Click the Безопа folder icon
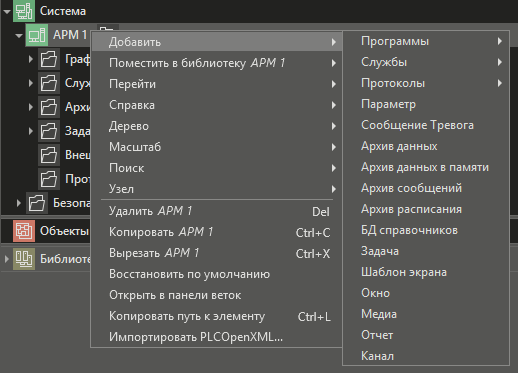518x373 pixels. tap(37, 203)
